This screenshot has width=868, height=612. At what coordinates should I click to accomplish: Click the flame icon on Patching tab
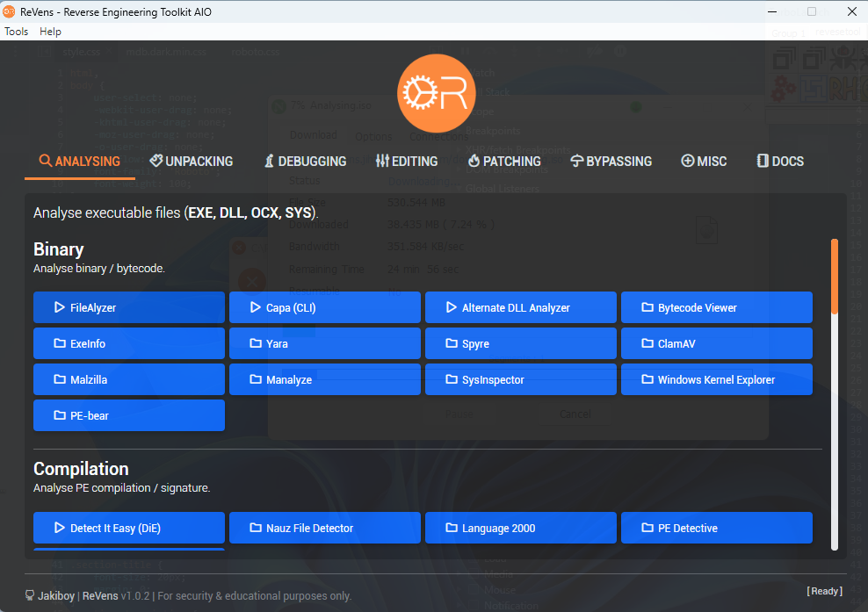[x=474, y=161]
